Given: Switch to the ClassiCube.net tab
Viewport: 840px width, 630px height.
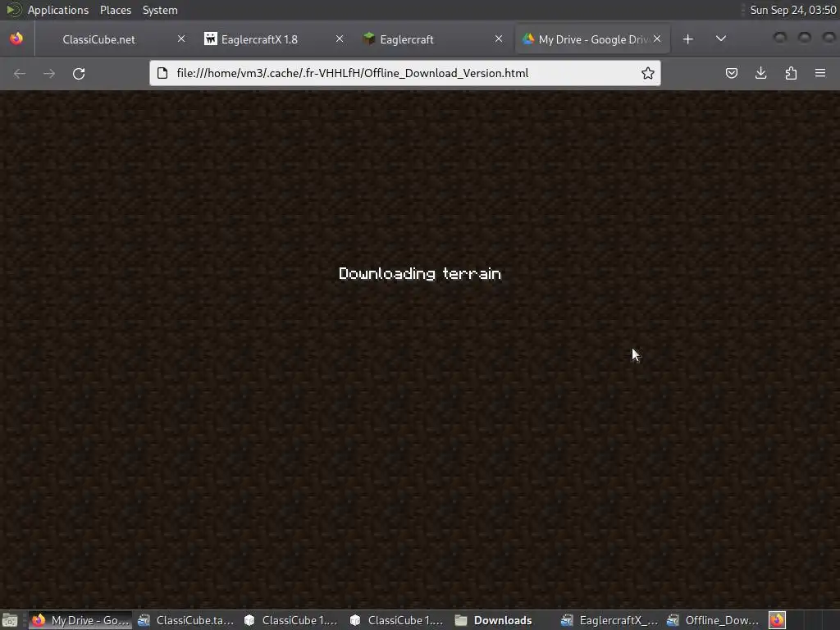Looking at the screenshot, I should click(x=114, y=39).
